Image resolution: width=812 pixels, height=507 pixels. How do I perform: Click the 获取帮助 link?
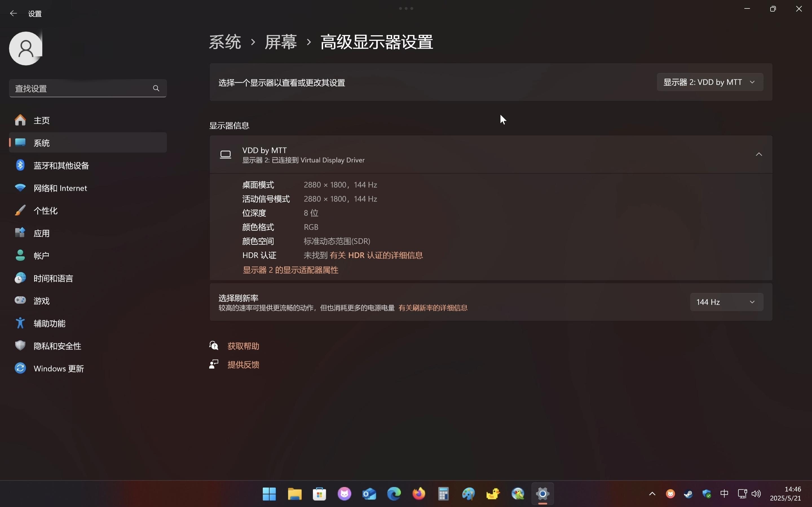click(243, 346)
